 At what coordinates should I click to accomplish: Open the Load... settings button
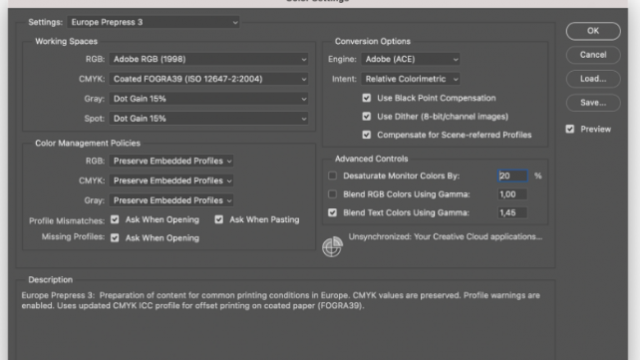pyautogui.click(x=593, y=79)
